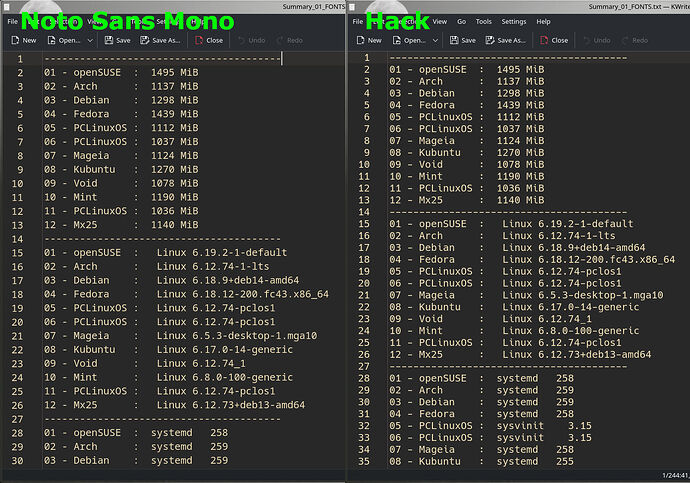This screenshot has width=690, height=483.
Task: Click Undo in the right Hack window toolbar
Action: point(597,40)
